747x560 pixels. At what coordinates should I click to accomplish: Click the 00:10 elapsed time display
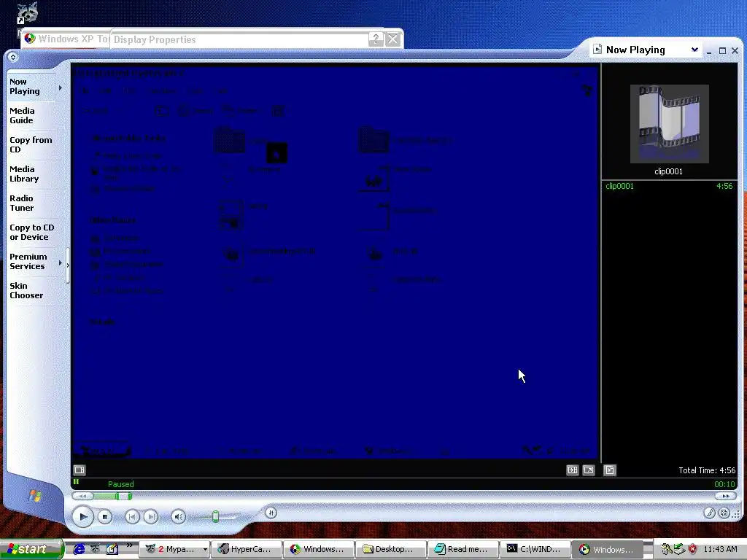click(724, 484)
